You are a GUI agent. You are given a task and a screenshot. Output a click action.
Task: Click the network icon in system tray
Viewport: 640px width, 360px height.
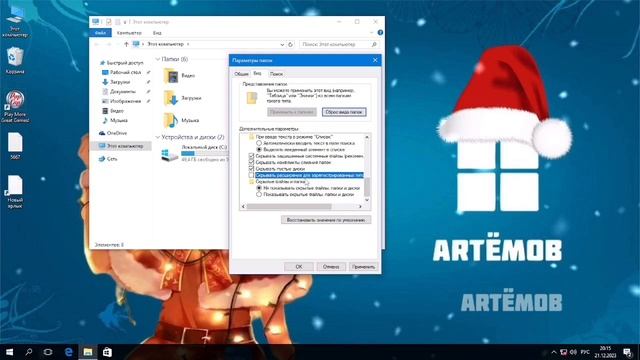tap(563, 352)
